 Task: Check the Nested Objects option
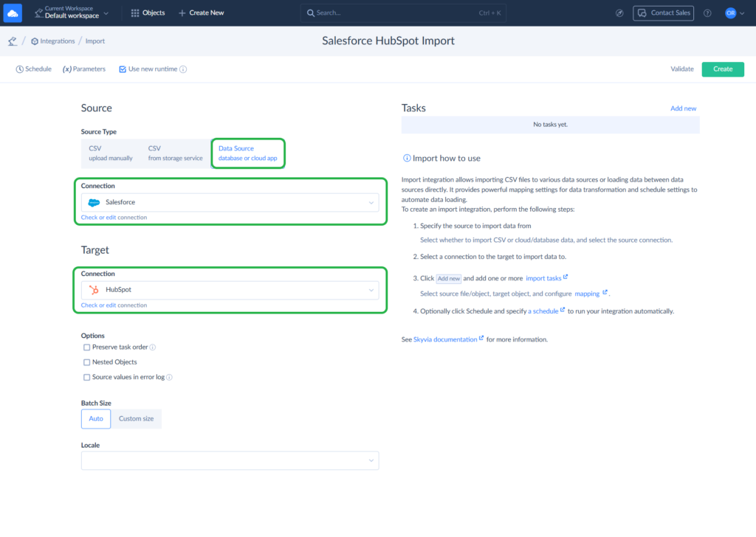86,361
